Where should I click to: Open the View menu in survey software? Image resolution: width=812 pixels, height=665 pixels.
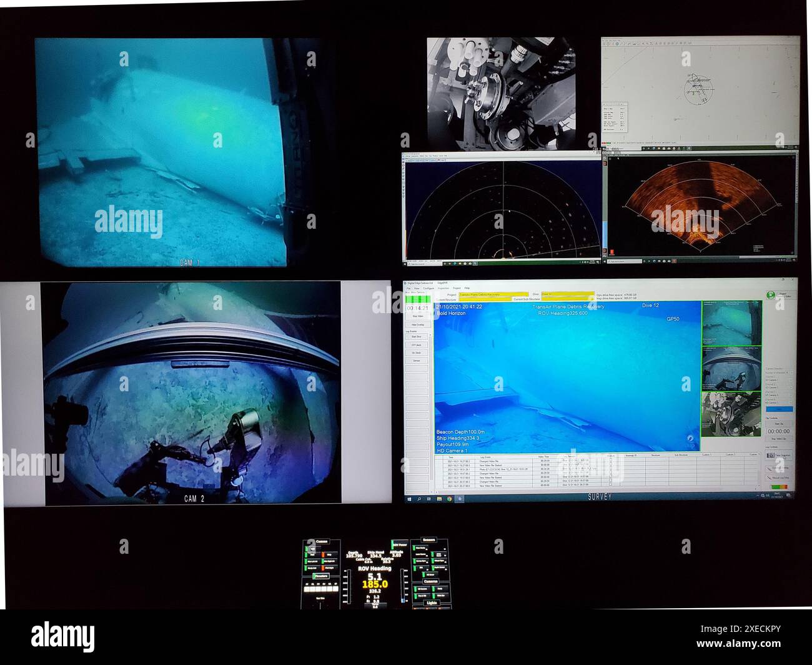[x=417, y=288]
